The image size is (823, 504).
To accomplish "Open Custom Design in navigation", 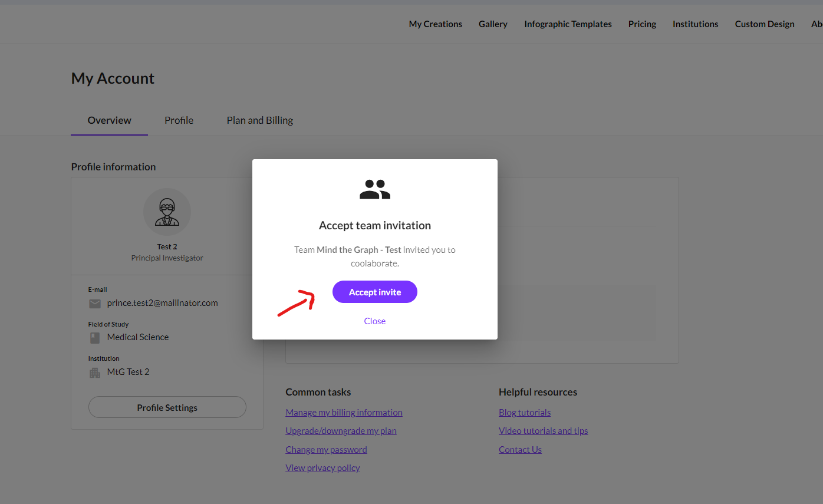I will tap(765, 24).
